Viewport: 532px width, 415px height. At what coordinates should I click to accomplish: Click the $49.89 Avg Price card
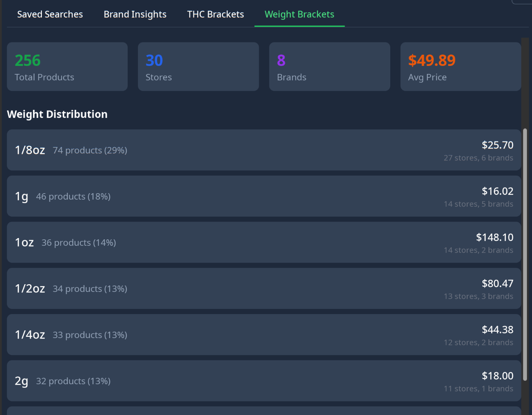[461, 66]
